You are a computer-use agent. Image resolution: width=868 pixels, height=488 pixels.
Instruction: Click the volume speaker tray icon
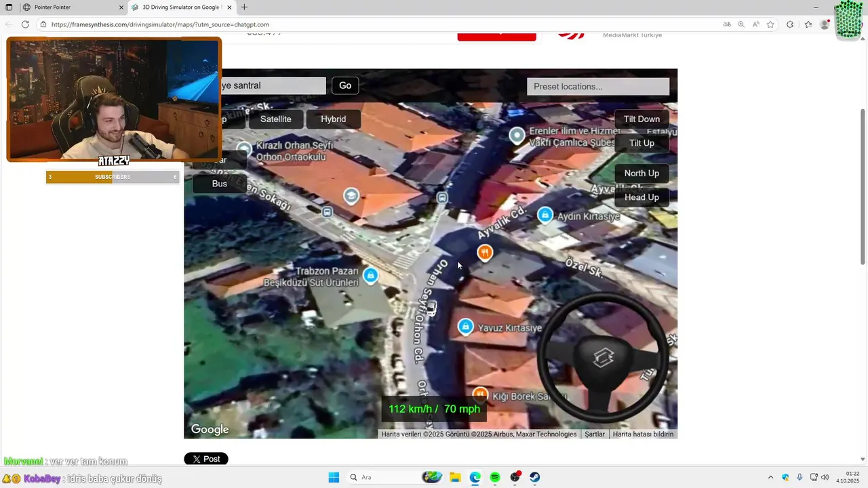tap(825, 477)
